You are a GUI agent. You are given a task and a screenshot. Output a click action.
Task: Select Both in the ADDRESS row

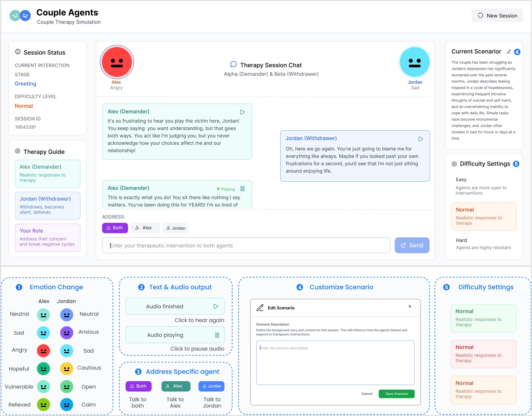tap(115, 228)
